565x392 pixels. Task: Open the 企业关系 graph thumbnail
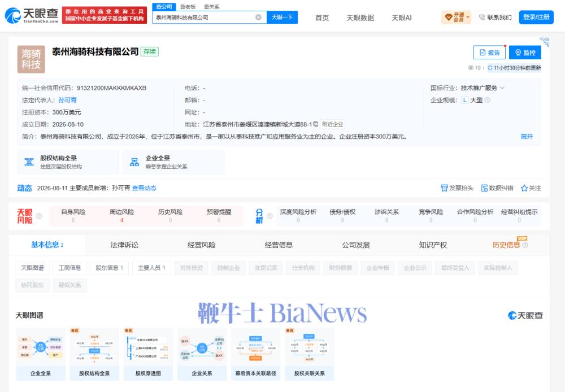(202, 354)
